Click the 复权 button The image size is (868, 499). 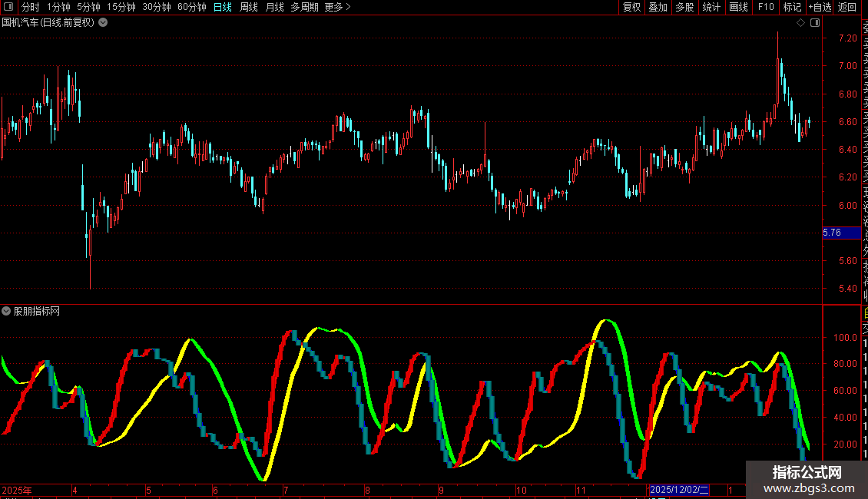tap(631, 7)
